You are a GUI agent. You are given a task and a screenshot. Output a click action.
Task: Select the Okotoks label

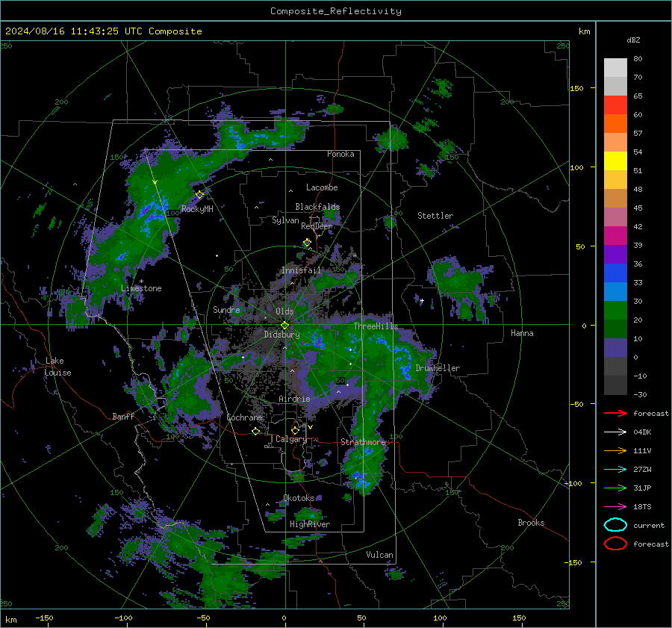click(299, 498)
